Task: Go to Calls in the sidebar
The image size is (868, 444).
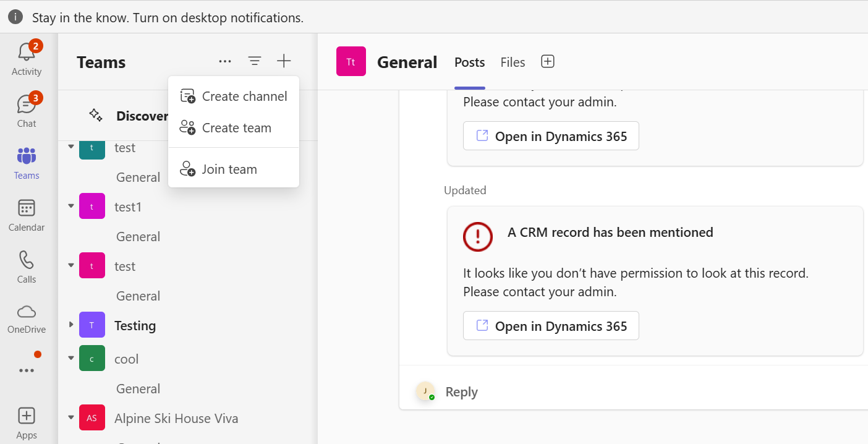Action: pyautogui.click(x=27, y=260)
